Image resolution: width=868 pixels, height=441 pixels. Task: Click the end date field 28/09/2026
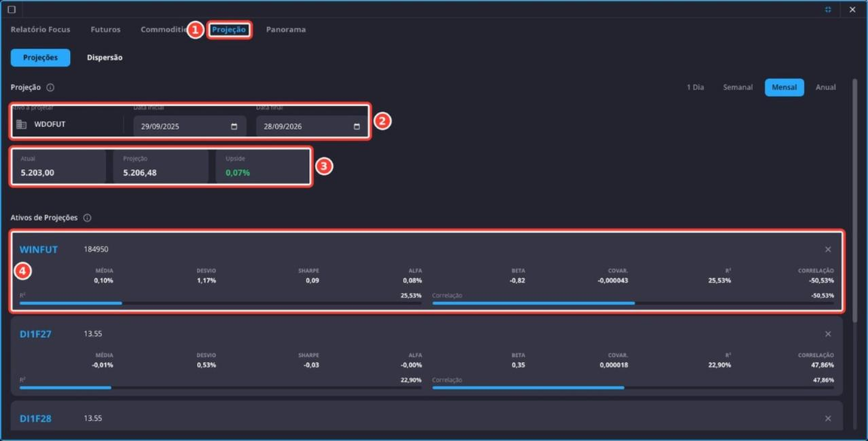pos(311,126)
